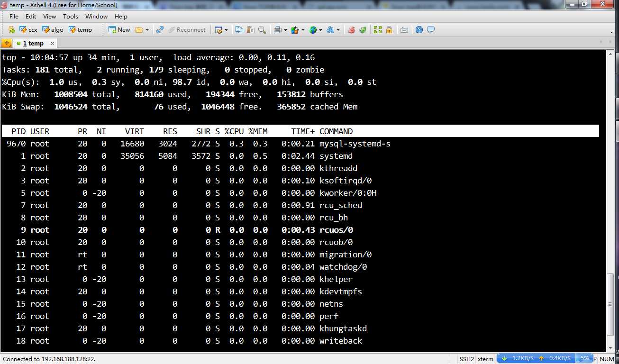
Task: Click 'Connected to 192.168.188.128:22.' status text
Action: tap(49, 359)
